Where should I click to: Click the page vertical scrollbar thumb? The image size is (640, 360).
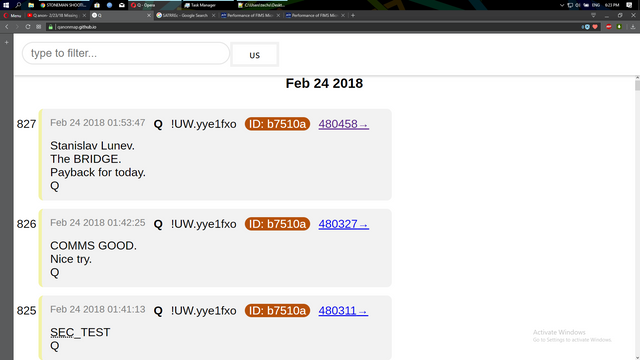point(638,85)
